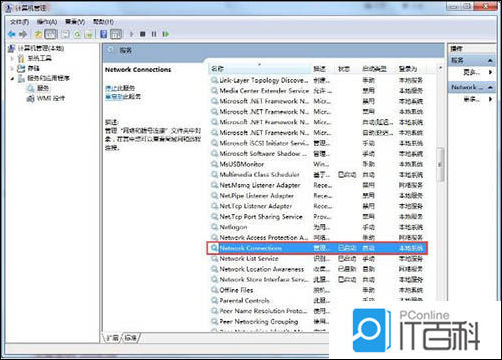Click the scrollbar up arrow of services list

click(440, 68)
